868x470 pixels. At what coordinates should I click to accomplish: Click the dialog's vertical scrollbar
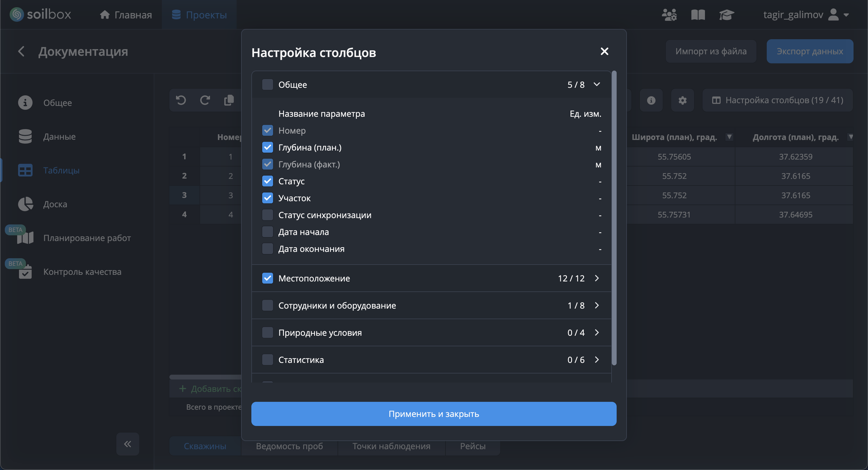click(614, 218)
